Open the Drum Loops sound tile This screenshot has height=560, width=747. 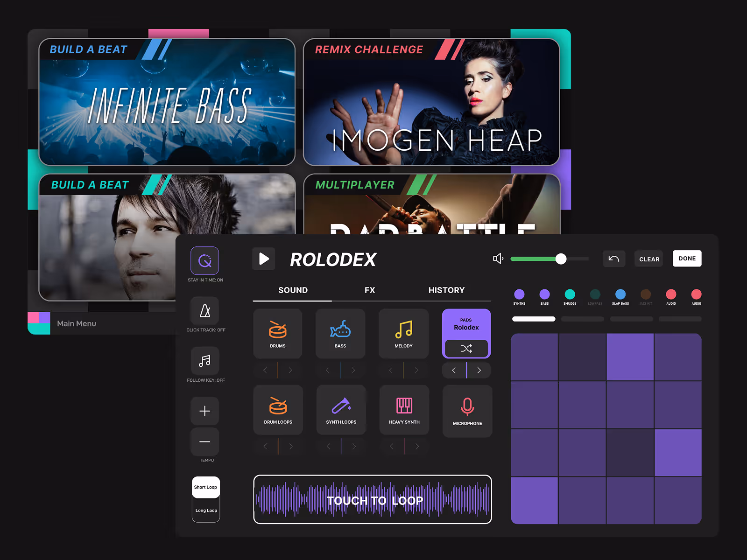[278, 410]
